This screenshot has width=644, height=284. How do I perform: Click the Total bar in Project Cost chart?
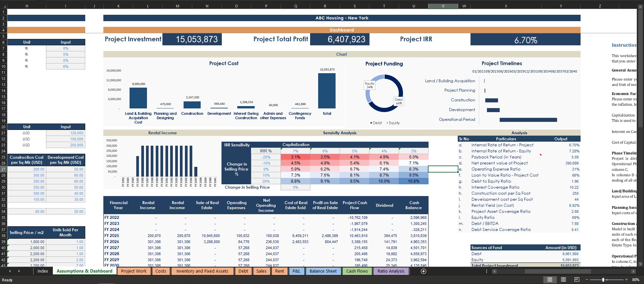[x=327, y=91]
